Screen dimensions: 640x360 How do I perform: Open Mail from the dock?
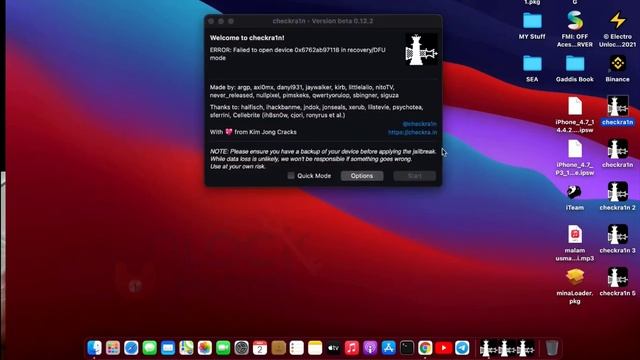point(168,348)
